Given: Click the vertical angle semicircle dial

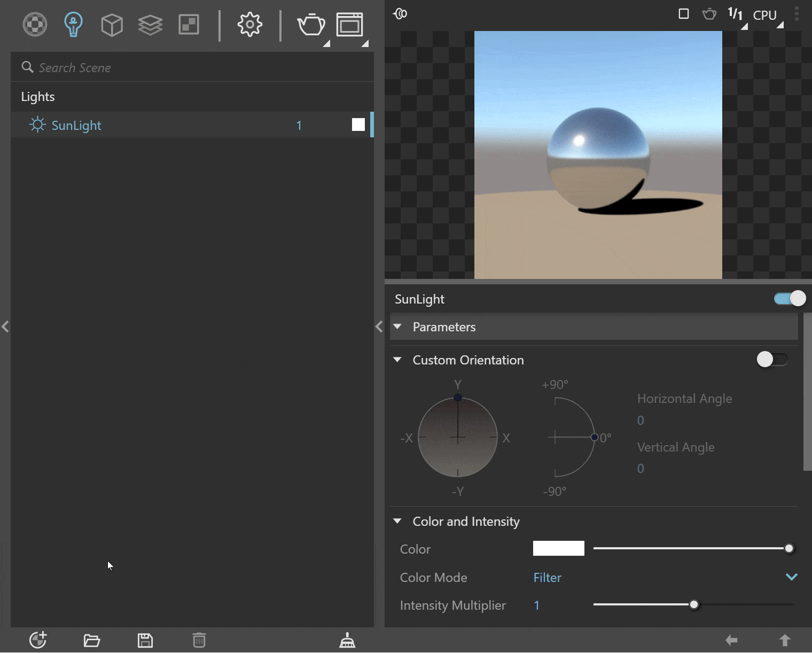Looking at the screenshot, I should (x=574, y=437).
